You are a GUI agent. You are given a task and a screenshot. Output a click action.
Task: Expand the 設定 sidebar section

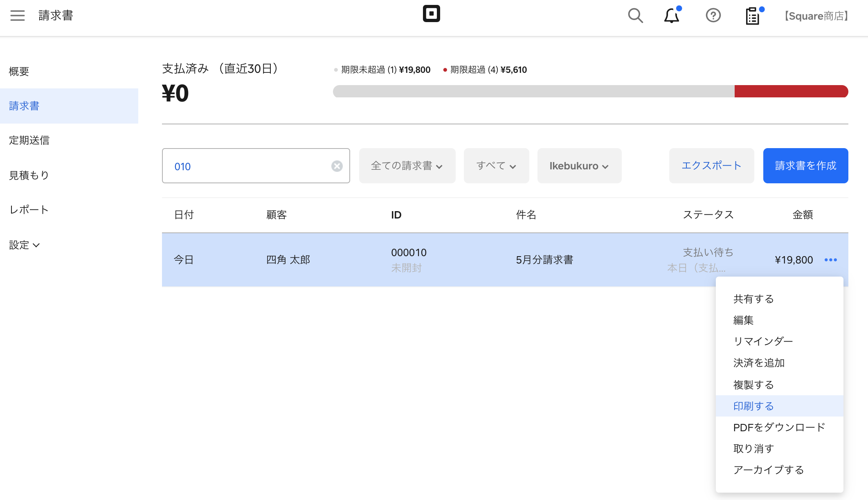pyautogui.click(x=25, y=245)
